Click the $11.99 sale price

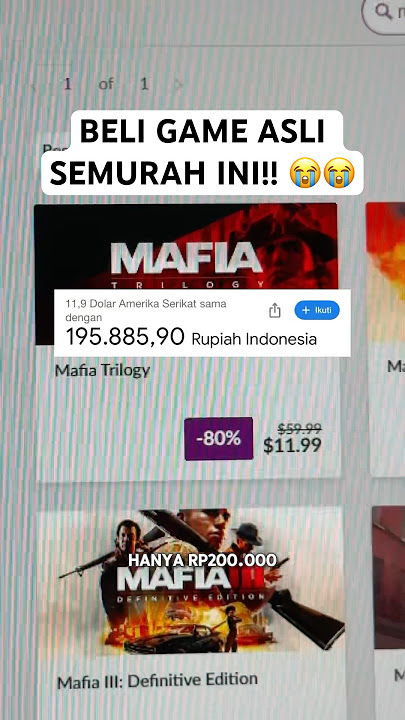[292, 445]
